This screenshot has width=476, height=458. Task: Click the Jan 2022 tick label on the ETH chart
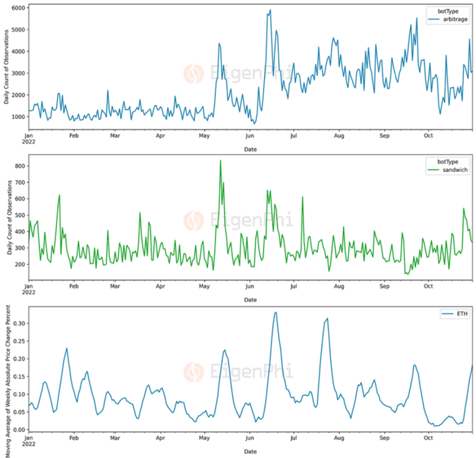[x=28, y=441]
